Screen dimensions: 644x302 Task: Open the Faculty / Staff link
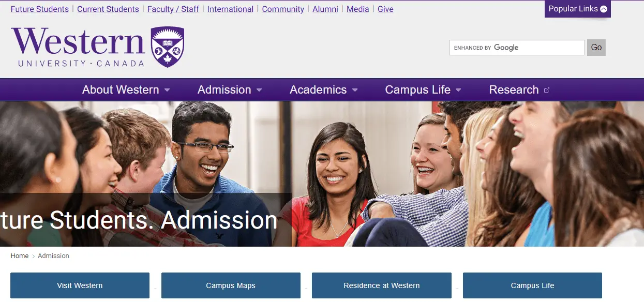pyautogui.click(x=173, y=9)
